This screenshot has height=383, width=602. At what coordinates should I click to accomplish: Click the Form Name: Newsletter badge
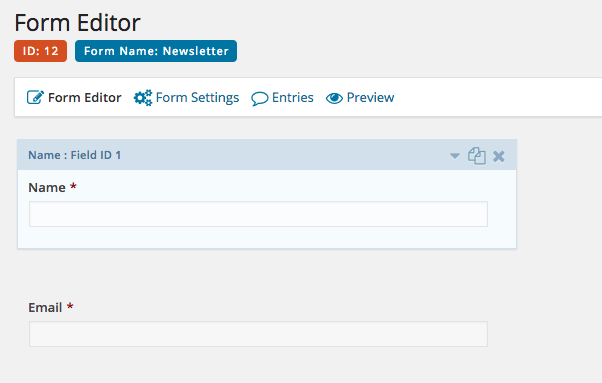[156, 51]
